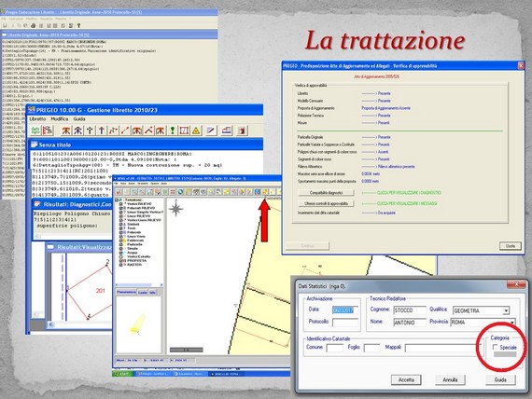Click the 'Riepilogo Poligono Chiuso' text line
The image size is (532, 399).
(72, 213)
